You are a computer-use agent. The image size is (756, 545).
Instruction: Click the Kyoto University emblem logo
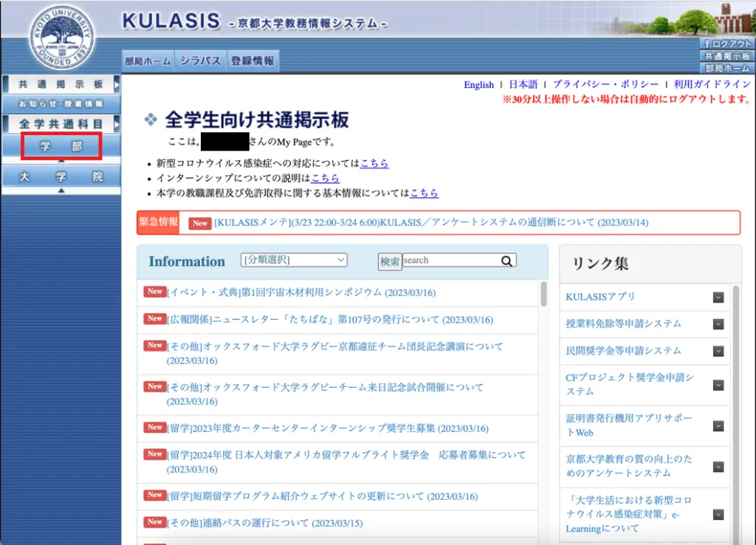[62, 38]
